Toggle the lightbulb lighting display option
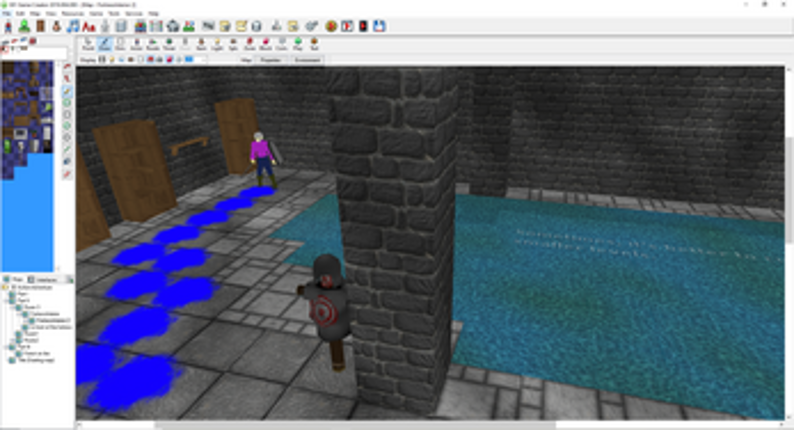The height and width of the screenshot is (430, 794). pos(112,60)
